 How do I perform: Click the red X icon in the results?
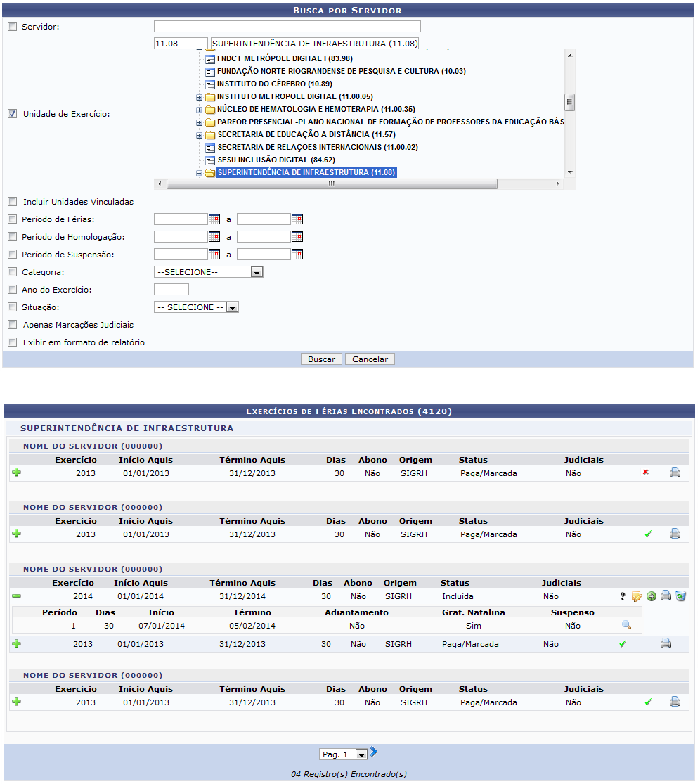(x=646, y=472)
